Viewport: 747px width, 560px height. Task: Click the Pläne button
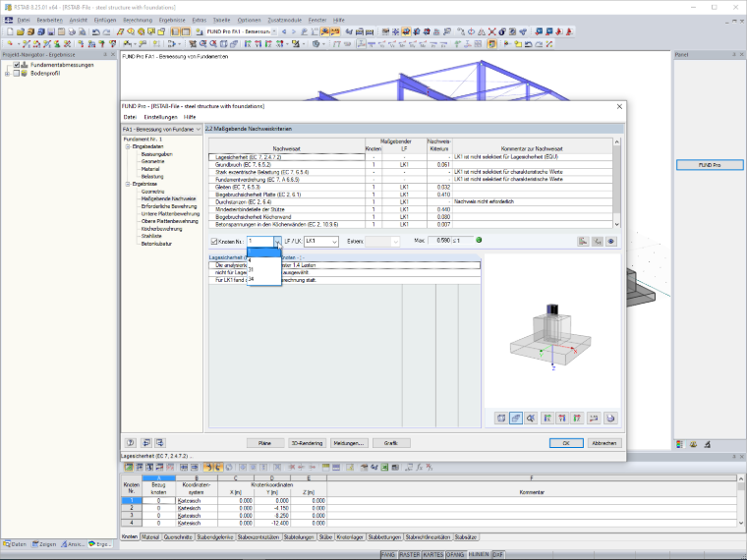[x=264, y=443]
